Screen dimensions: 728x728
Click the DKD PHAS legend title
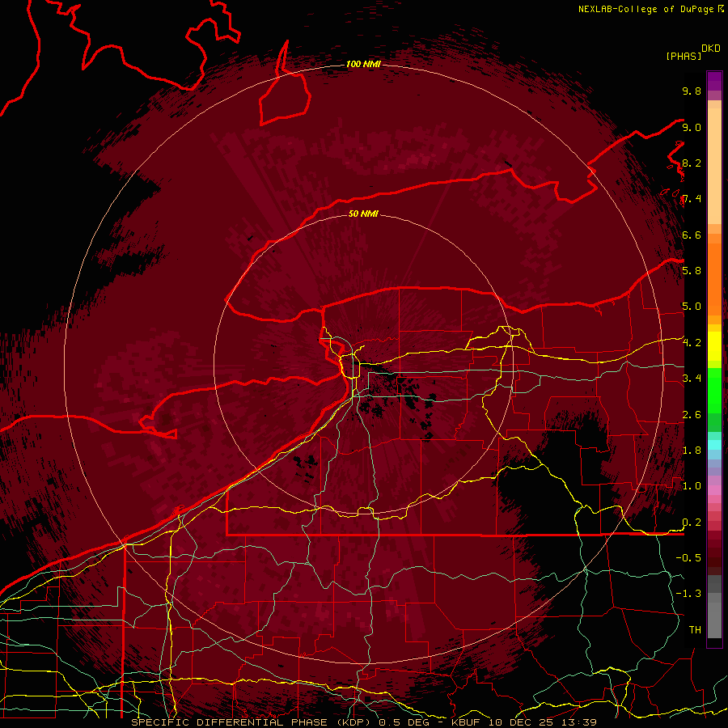(x=692, y=52)
